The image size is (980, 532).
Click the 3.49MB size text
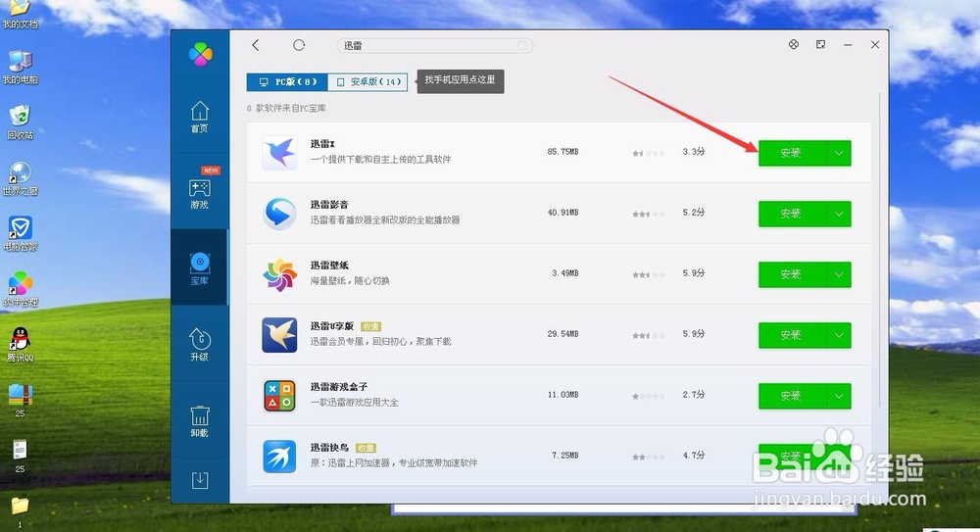pyautogui.click(x=565, y=272)
